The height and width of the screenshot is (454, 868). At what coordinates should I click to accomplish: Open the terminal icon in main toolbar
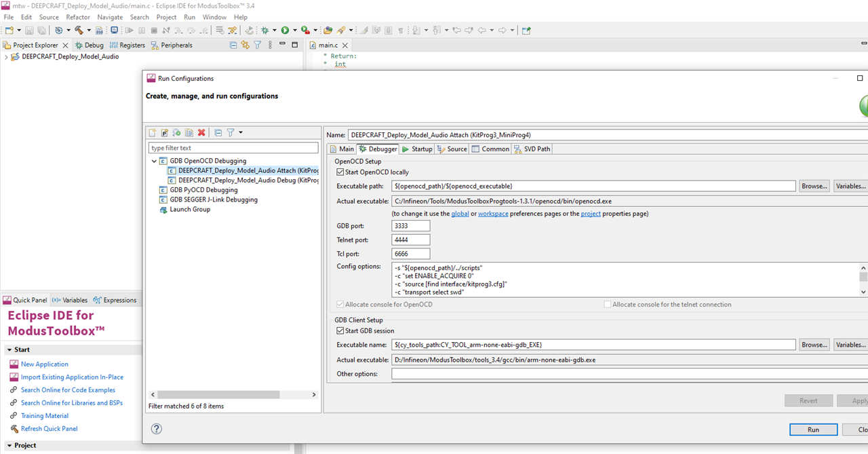click(x=114, y=30)
